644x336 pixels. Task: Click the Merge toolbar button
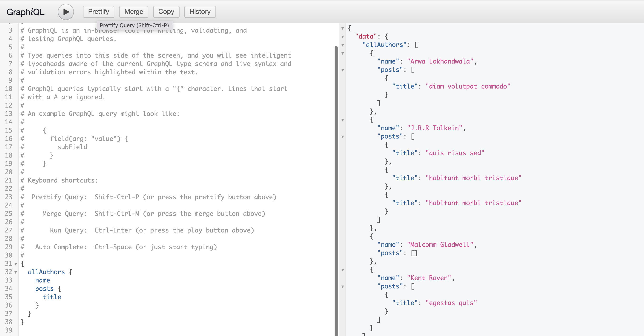pyautogui.click(x=133, y=12)
